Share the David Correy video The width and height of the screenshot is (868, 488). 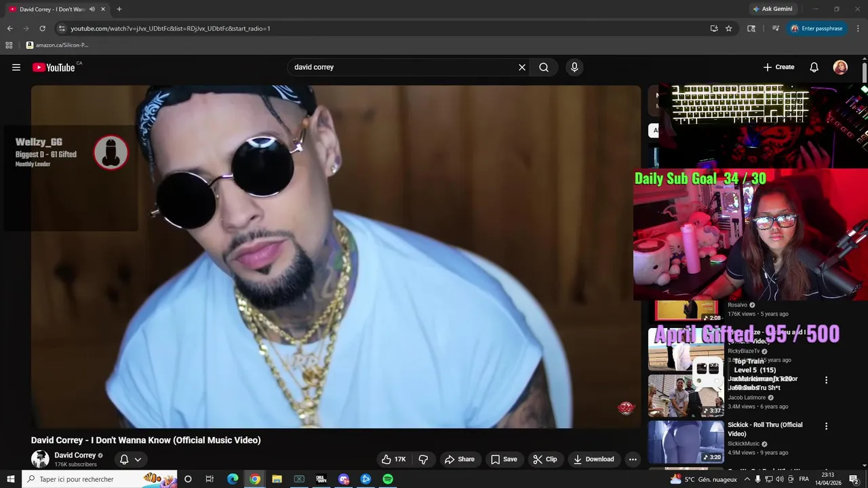459,459
